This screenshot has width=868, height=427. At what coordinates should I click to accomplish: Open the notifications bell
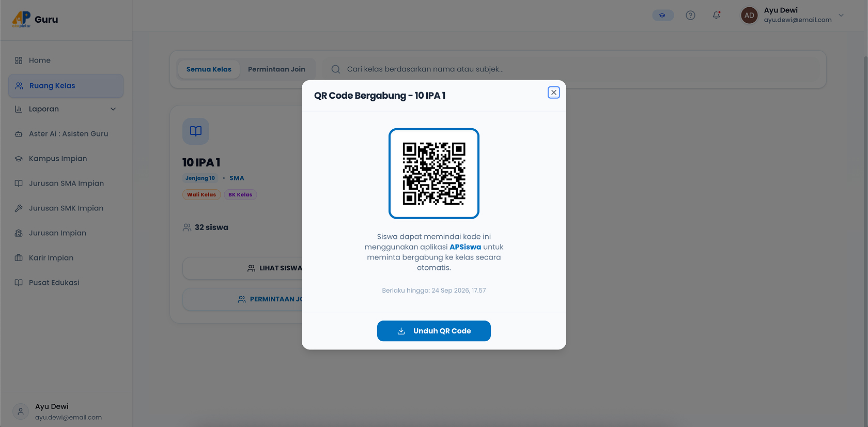click(717, 16)
